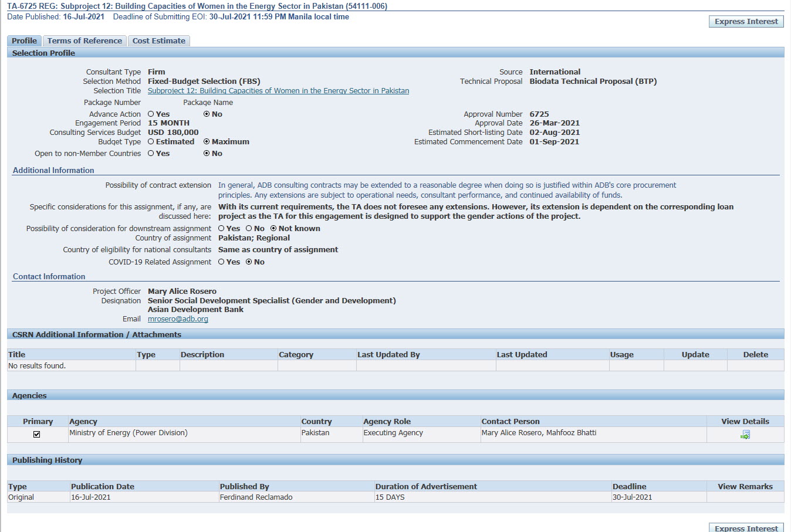Select Yes for Open to non-Member Countries
Image resolution: width=791 pixels, height=532 pixels.
(x=151, y=154)
